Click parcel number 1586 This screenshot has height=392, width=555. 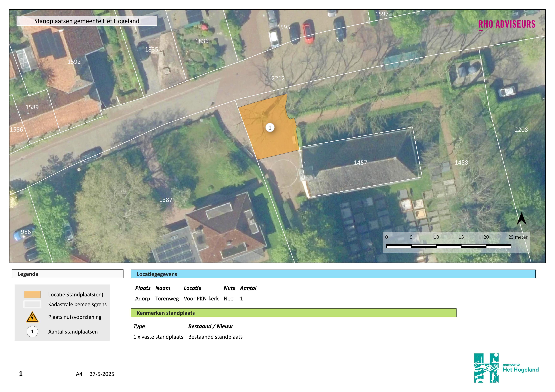tap(16, 129)
